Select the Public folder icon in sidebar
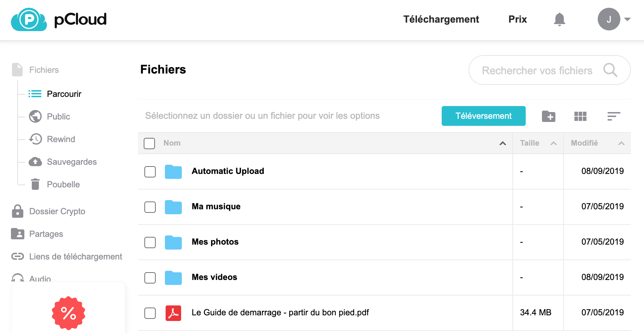The height and width of the screenshot is (333, 644). click(x=35, y=116)
